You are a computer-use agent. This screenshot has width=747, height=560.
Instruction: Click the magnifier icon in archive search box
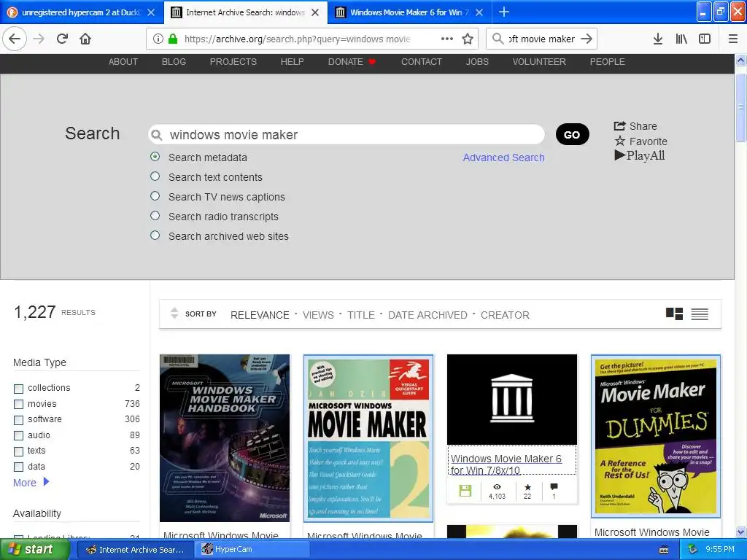coord(156,135)
